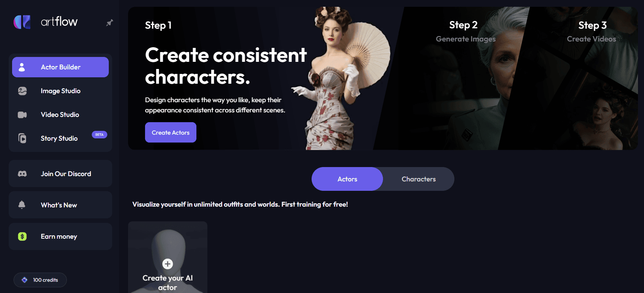
Task: Click the artflow logo icon
Action: [22, 22]
